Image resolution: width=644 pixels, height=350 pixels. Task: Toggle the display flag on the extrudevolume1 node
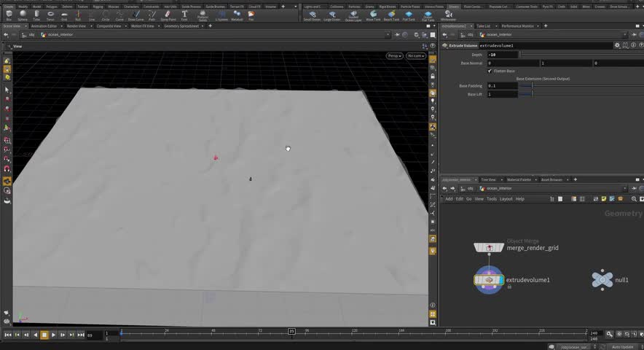(501, 280)
